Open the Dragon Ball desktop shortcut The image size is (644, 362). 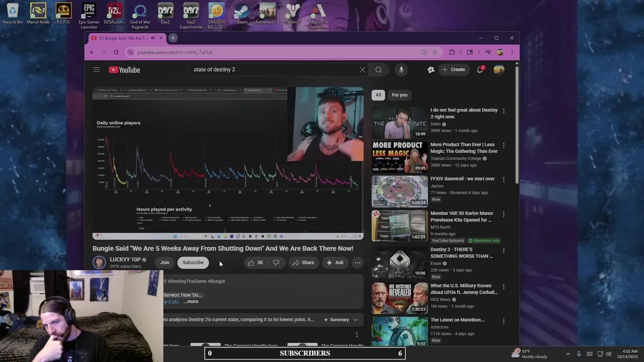pyautogui.click(x=216, y=16)
